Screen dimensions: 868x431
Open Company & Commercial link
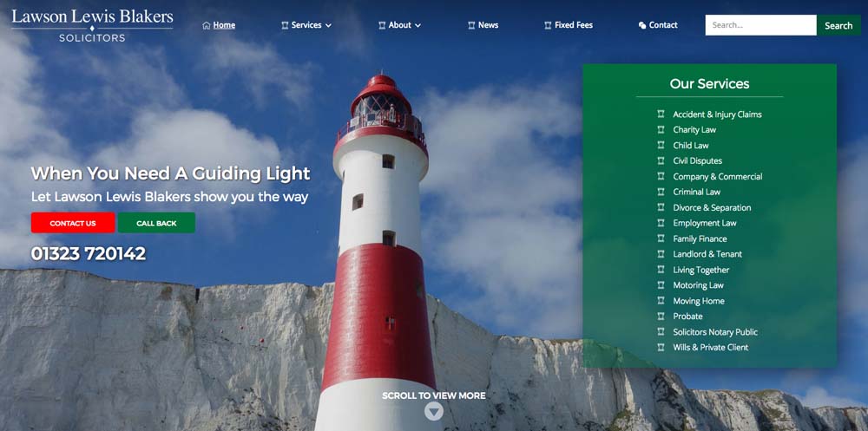(x=718, y=177)
